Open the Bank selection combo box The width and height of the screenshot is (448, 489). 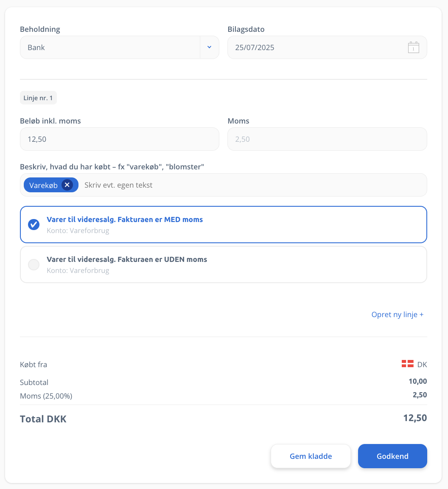[119, 48]
